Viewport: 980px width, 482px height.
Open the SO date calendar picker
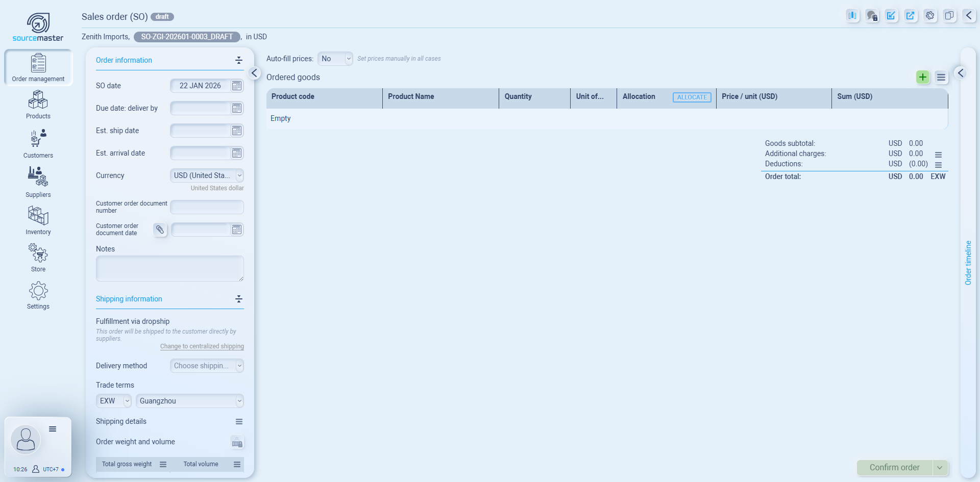coord(237,86)
